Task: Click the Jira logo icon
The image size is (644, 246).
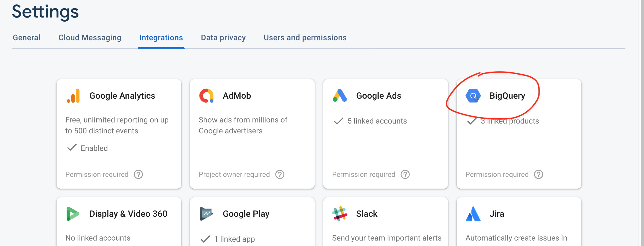Action: (x=473, y=214)
